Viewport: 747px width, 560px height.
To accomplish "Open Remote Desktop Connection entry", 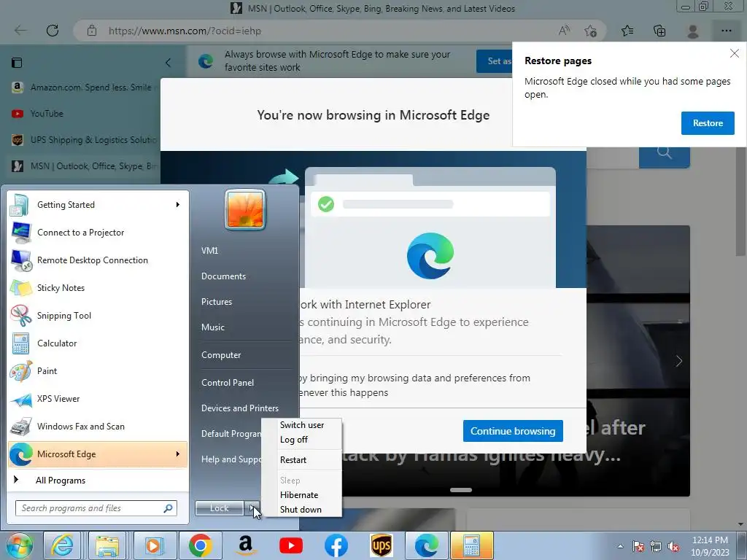I will pos(98,260).
